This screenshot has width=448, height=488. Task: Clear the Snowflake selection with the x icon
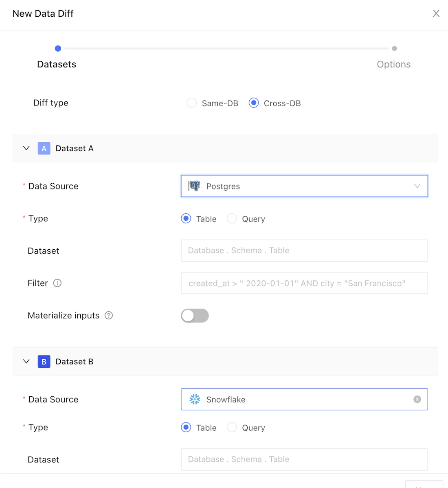tap(417, 399)
